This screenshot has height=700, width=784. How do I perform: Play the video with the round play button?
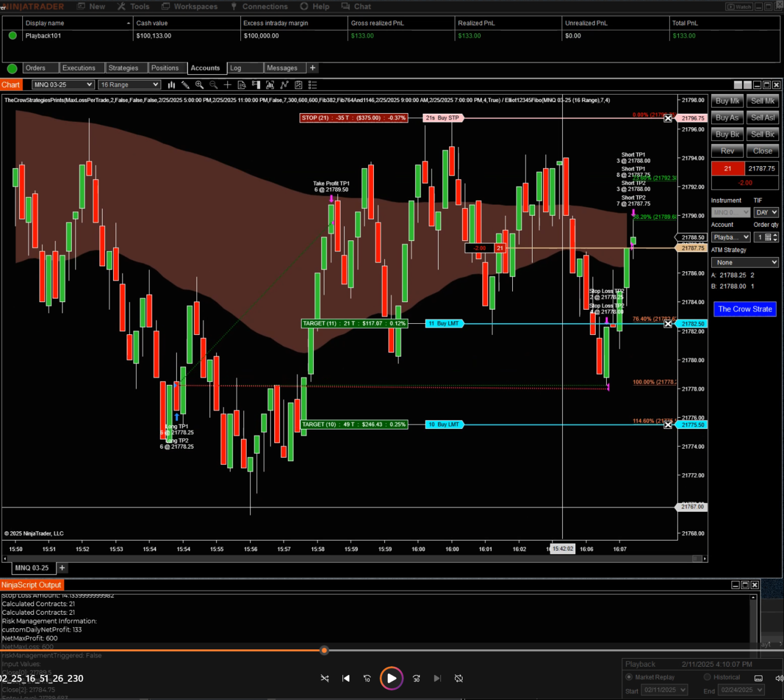391,678
